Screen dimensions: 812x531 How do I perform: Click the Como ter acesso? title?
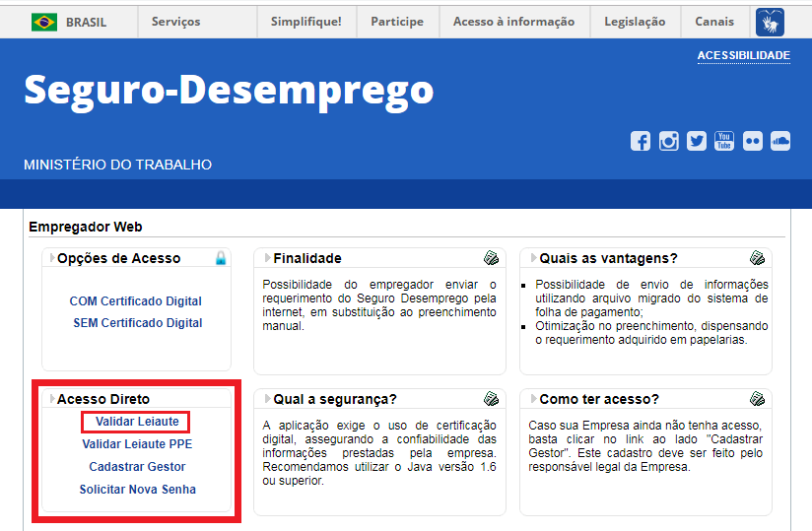click(599, 399)
